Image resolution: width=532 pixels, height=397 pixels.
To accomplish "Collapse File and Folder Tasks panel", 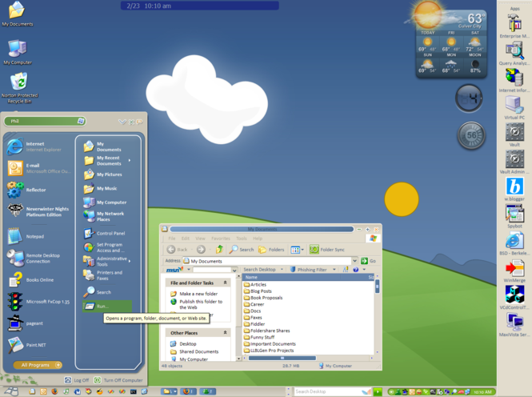I will pos(225,283).
